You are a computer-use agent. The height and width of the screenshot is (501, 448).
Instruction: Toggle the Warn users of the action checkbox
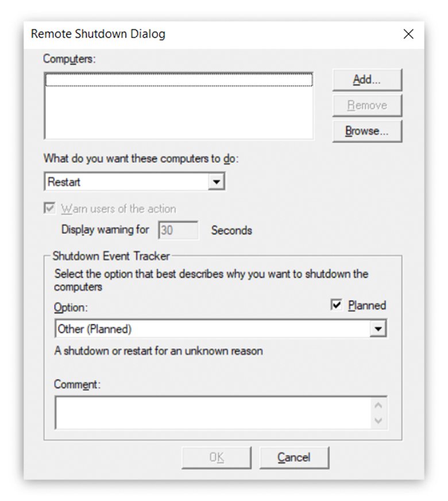49,209
